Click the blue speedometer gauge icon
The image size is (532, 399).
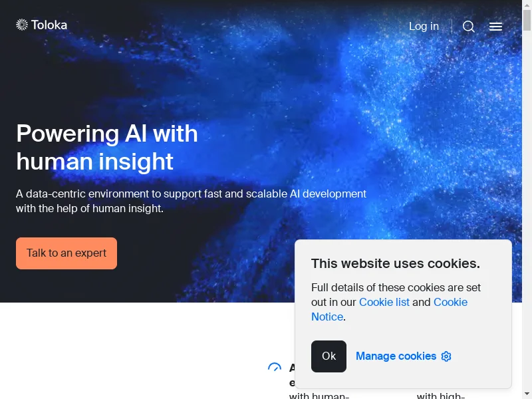coord(275,367)
